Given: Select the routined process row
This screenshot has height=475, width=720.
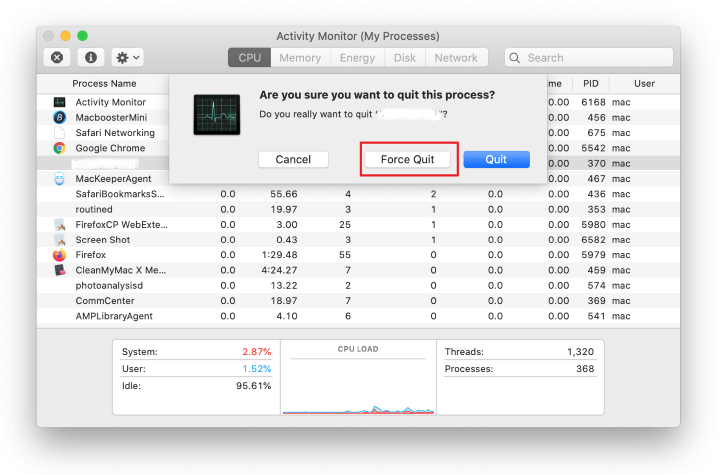Looking at the screenshot, I should pos(358,209).
